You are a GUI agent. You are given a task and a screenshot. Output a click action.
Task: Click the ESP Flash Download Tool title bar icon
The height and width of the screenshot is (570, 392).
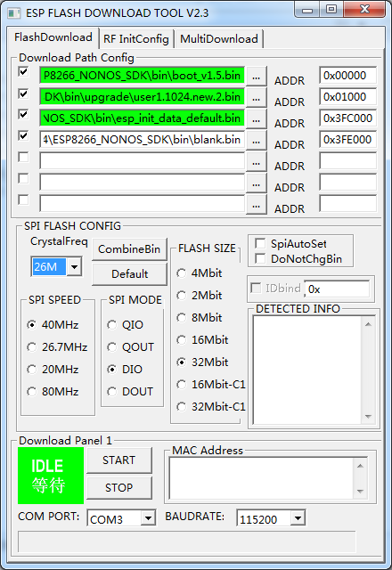pos(14,13)
